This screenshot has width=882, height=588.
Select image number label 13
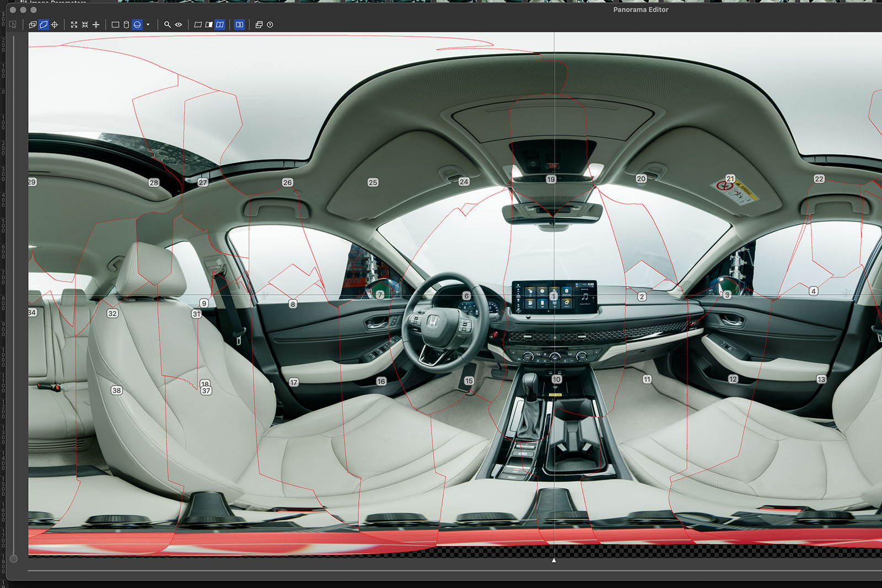(x=821, y=379)
